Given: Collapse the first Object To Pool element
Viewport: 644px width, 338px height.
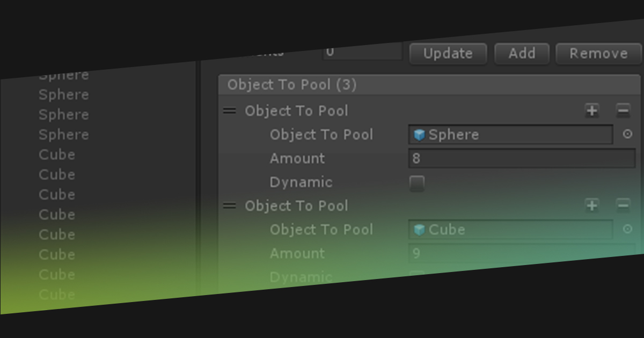Looking at the screenshot, I should click(x=297, y=111).
